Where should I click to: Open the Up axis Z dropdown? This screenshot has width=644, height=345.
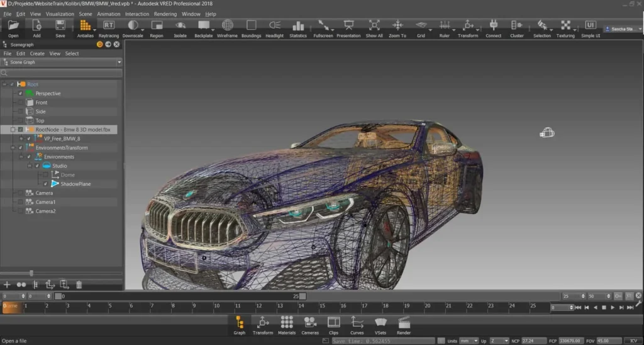(499, 341)
